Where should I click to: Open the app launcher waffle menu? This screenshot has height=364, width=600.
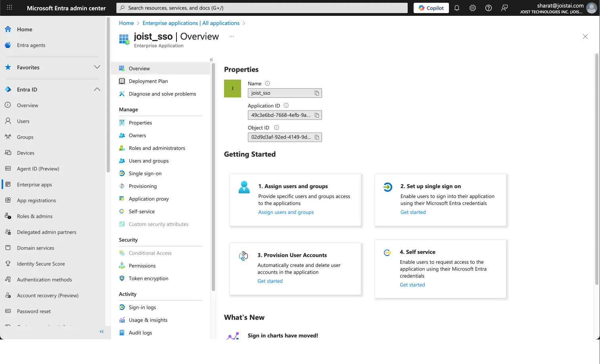click(10, 8)
